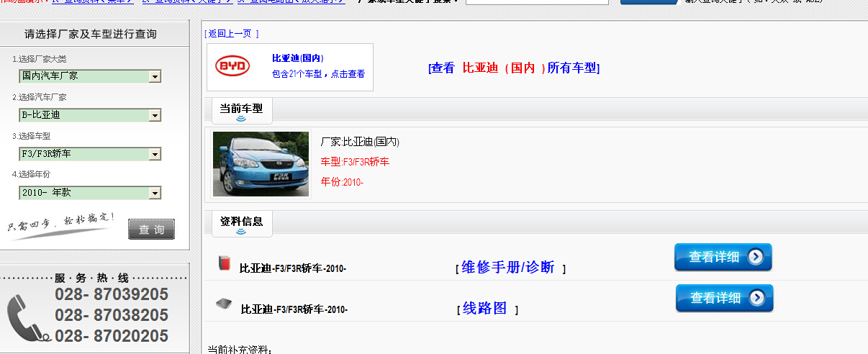
Task: Click the arrow icon on 线路图 查看详细 button
Action: click(756, 298)
